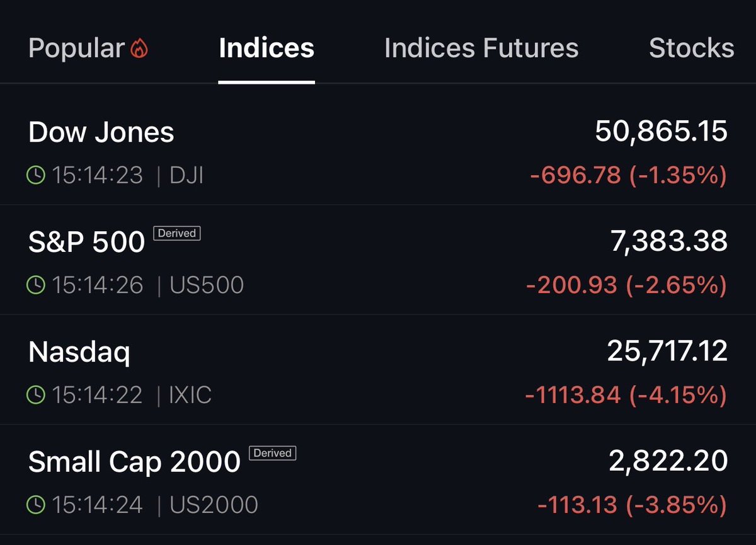This screenshot has width=756, height=545.
Task: Click the Derived badge beside Small Cap 2000
Action: 273,453
